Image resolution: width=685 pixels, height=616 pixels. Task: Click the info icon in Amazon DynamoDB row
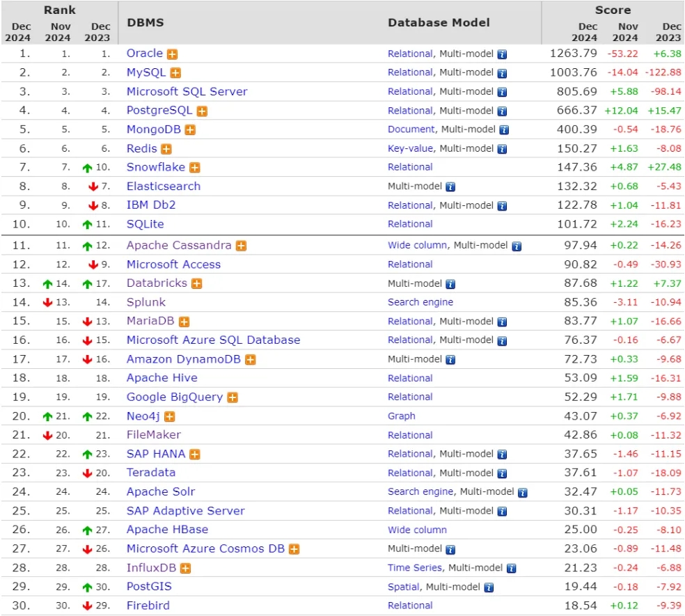450,360
